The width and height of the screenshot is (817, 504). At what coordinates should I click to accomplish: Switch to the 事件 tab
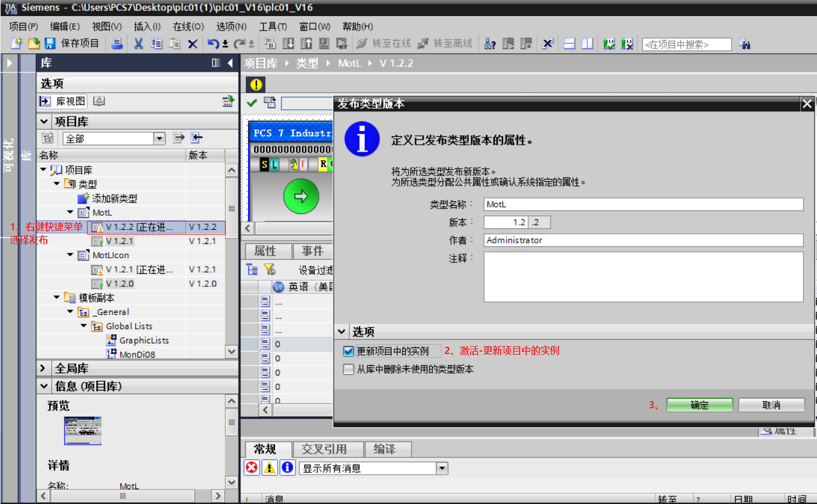click(x=312, y=251)
